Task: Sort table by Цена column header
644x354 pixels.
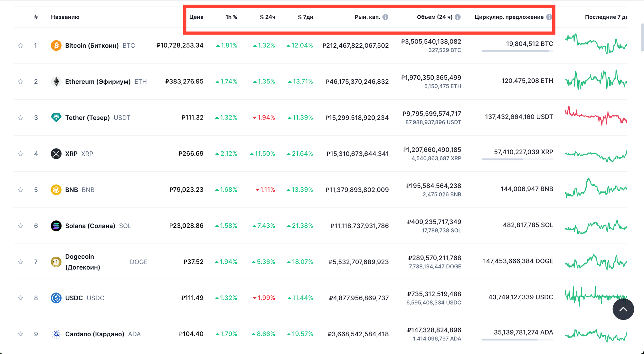Action: 196,17
